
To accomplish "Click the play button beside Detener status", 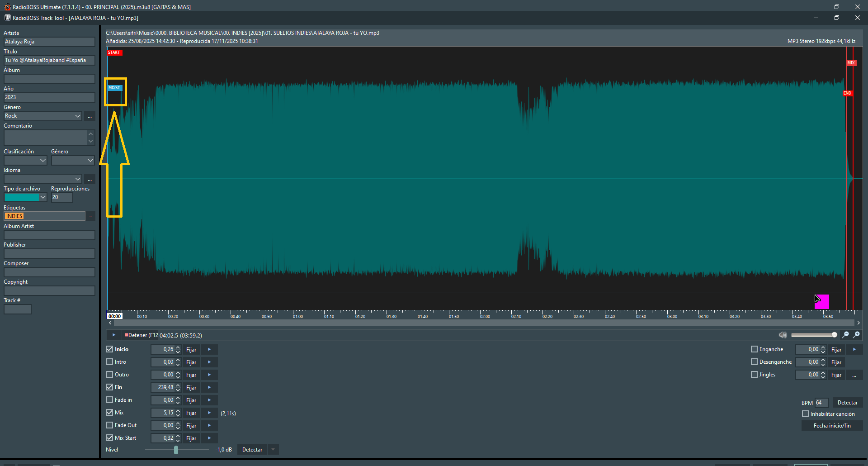I will pos(113,335).
